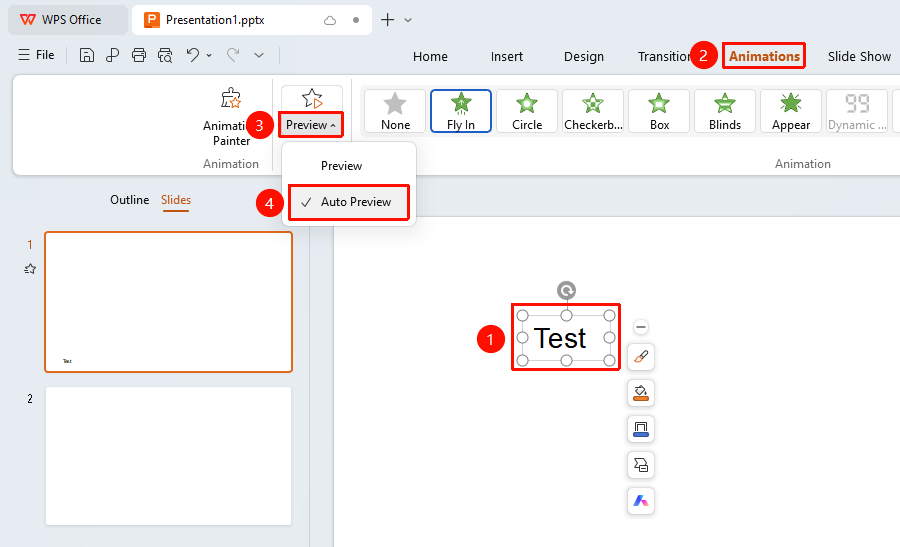Click the rotate handle above Test box
Screen dimensions: 900x547
[567, 290]
